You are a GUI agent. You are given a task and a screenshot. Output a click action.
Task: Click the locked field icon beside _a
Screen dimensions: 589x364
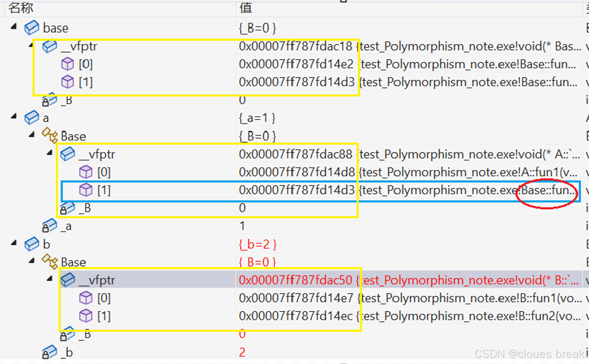coord(49,226)
